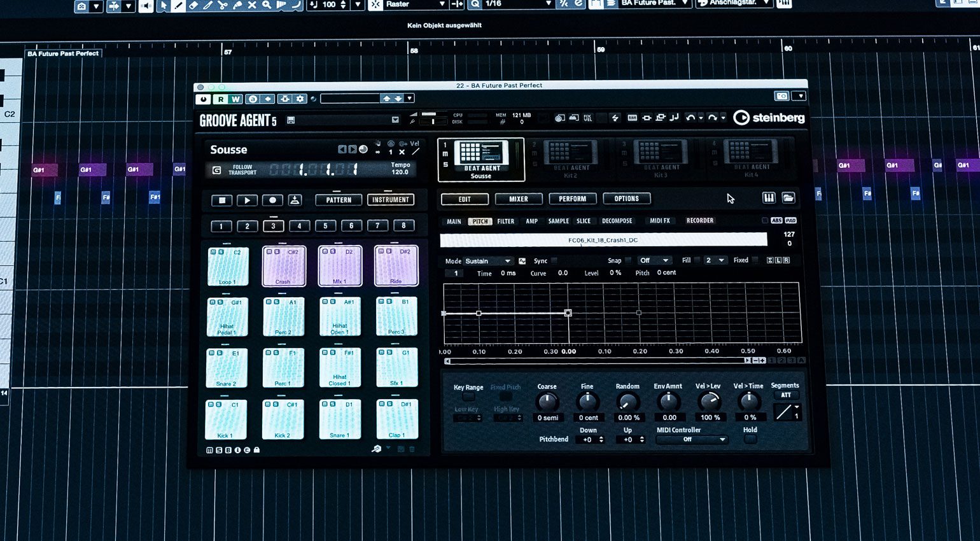This screenshot has height=541, width=980.
Task: Toggle the Sync checkbox
Action: point(554,261)
